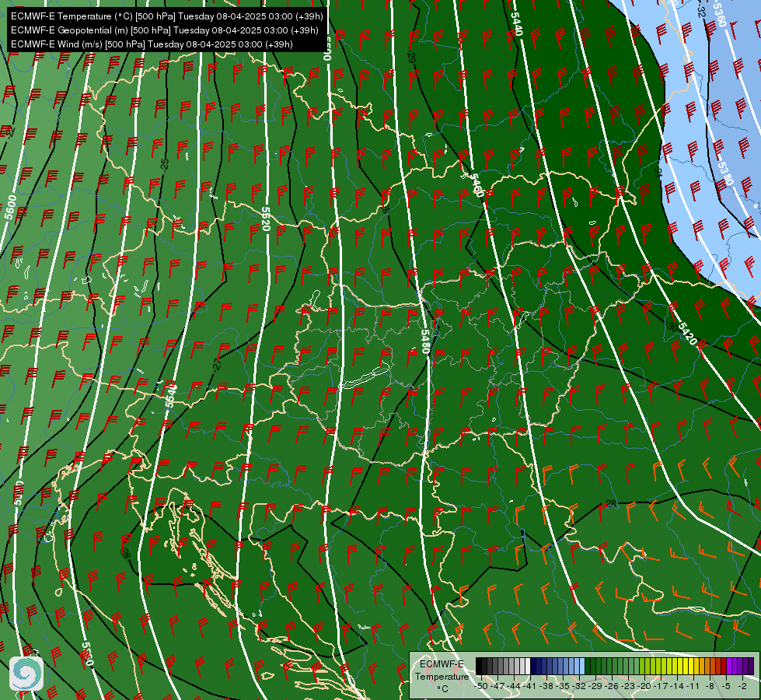Image resolution: width=761 pixels, height=700 pixels.
Task: Click the 5420 geopotential contour label
Action: tap(688, 334)
